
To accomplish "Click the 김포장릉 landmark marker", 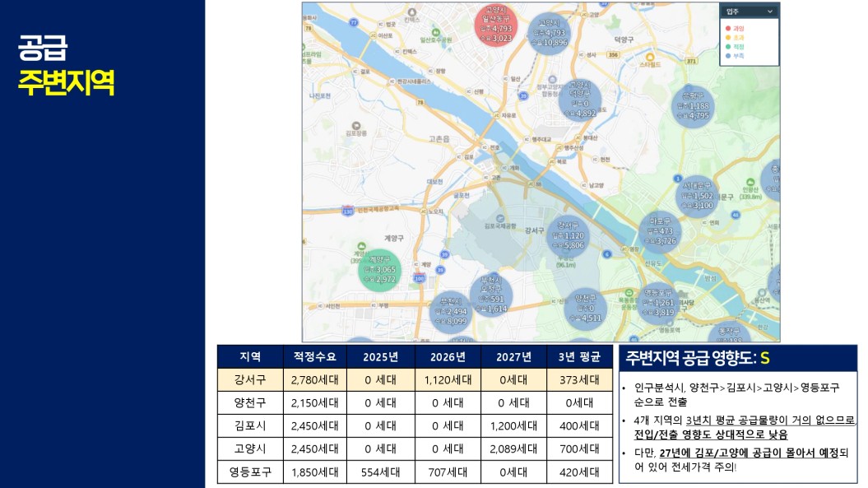I will coord(356,126).
